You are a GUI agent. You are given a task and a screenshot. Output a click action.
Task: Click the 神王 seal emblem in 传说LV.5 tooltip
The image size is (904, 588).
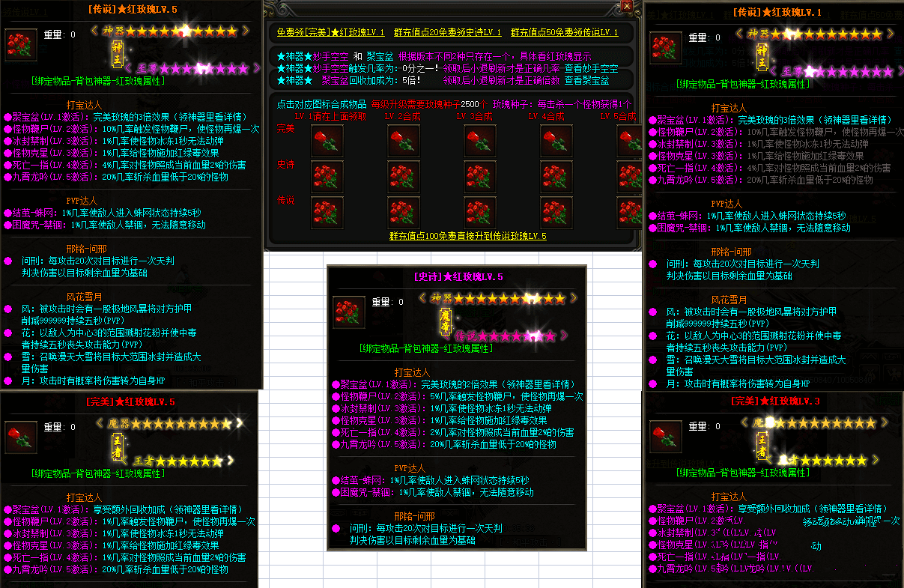click(118, 52)
